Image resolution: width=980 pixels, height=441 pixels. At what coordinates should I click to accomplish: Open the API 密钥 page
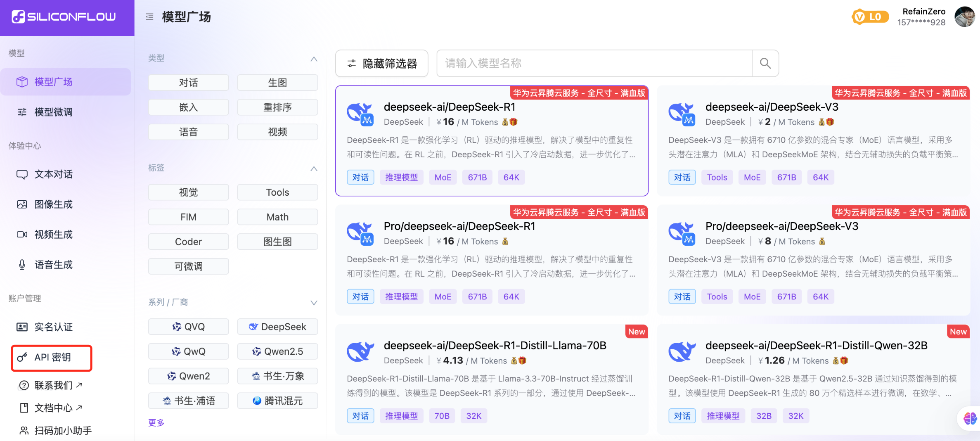(x=52, y=358)
